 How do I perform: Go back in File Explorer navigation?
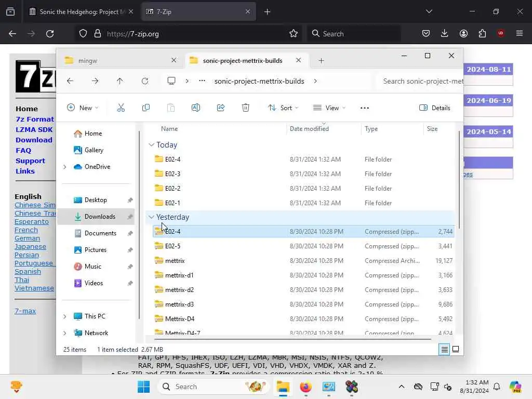(x=70, y=81)
